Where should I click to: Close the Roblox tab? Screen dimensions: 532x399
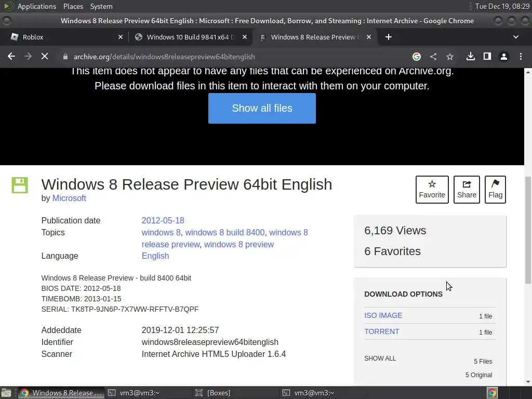pos(121,37)
